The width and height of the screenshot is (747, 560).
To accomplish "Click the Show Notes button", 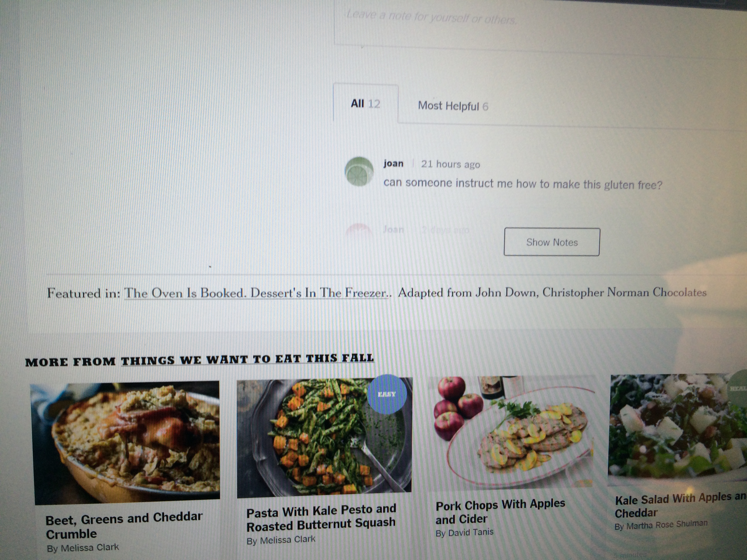I will 552,242.
